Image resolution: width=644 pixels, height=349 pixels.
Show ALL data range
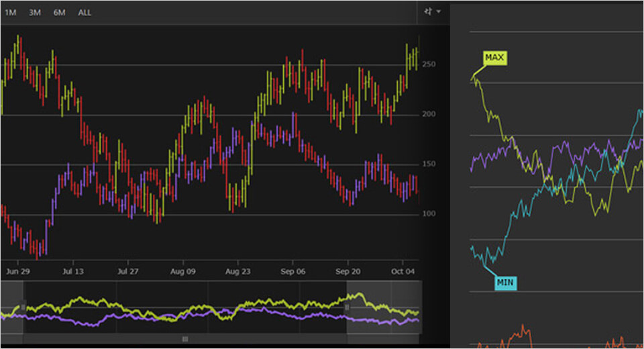pyautogui.click(x=85, y=13)
